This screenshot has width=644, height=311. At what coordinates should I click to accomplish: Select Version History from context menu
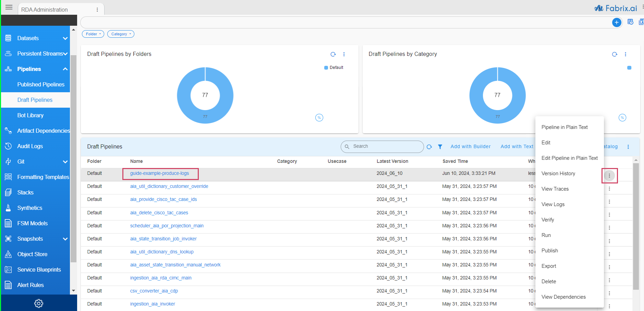tap(558, 174)
